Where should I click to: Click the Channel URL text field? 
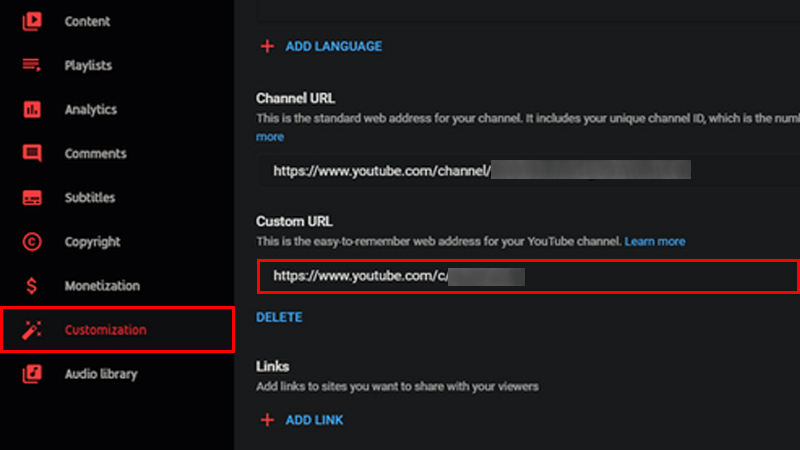(x=528, y=170)
